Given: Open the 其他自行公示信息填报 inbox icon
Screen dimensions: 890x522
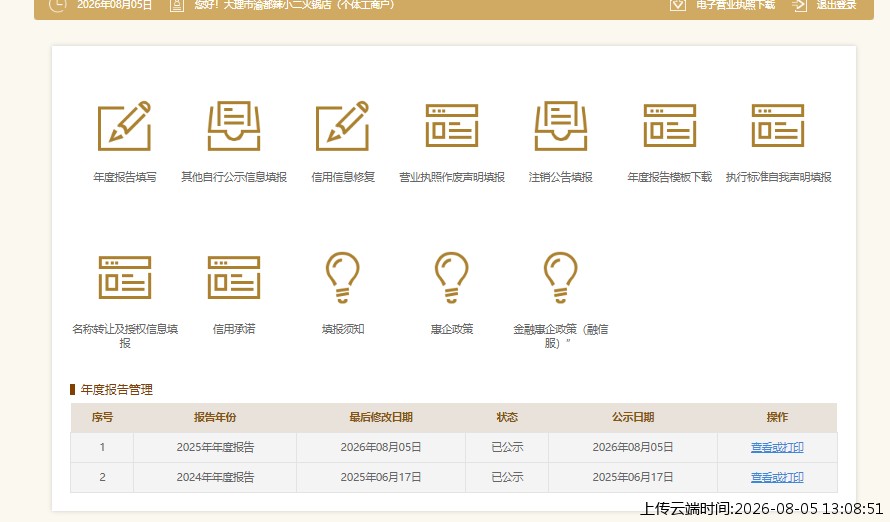Looking at the screenshot, I should [234, 125].
